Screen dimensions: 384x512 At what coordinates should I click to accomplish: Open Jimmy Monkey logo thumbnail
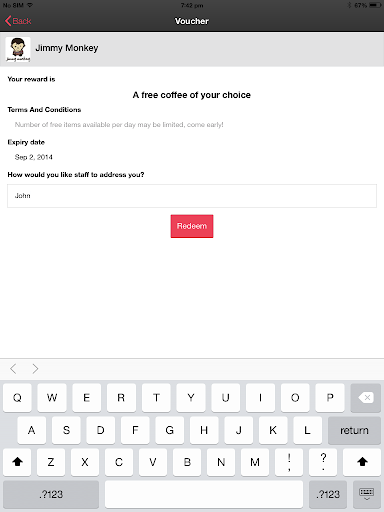click(18, 49)
